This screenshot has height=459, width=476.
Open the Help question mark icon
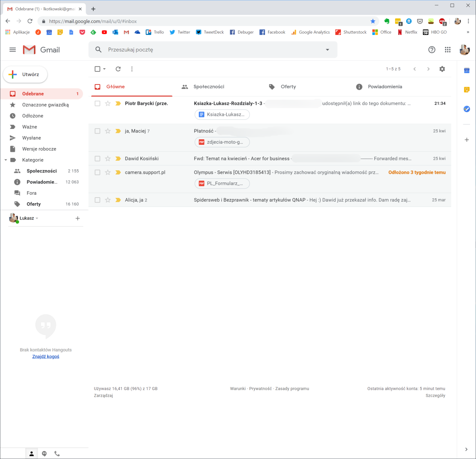(432, 50)
